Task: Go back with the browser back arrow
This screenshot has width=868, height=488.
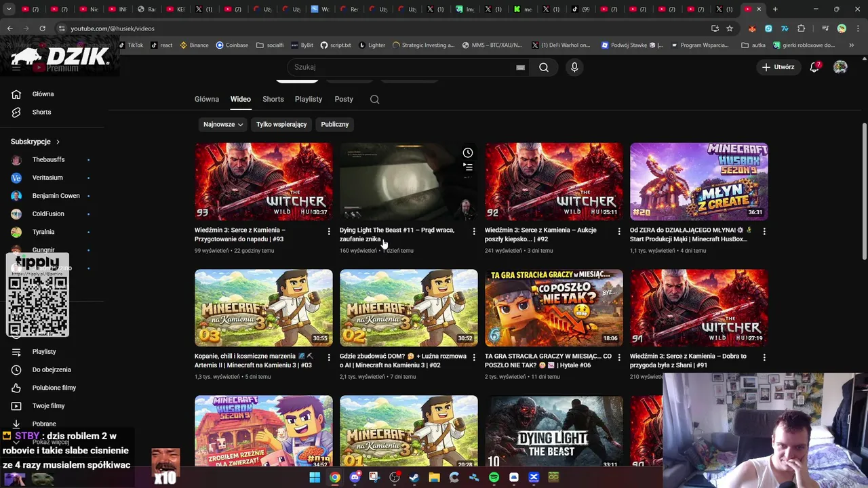Action: [9, 28]
